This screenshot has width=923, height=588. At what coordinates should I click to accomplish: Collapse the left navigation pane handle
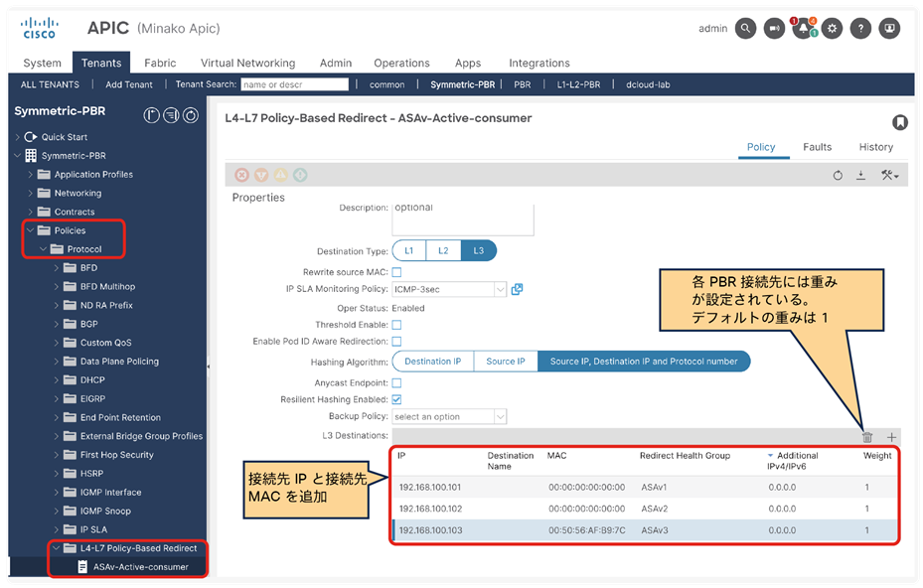pyautogui.click(x=208, y=367)
